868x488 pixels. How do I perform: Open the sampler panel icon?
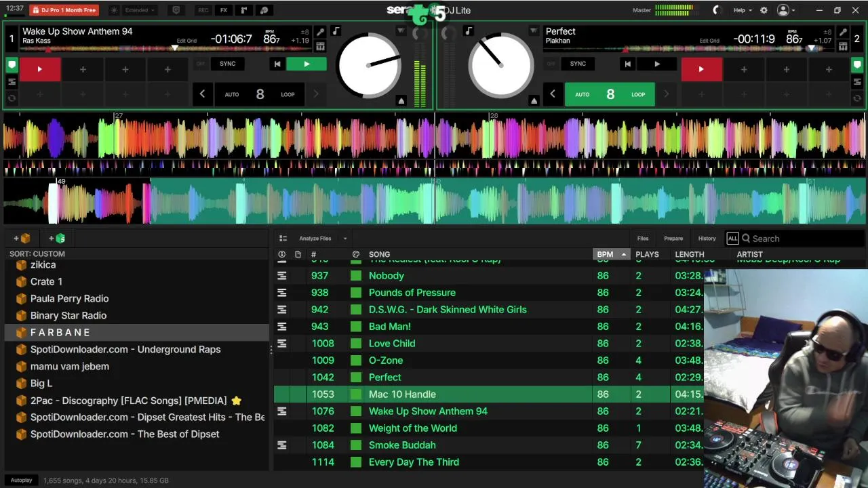244,10
